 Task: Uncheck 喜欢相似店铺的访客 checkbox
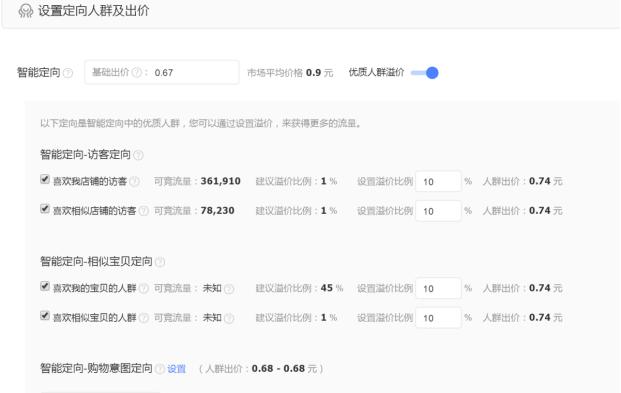point(45,209)
